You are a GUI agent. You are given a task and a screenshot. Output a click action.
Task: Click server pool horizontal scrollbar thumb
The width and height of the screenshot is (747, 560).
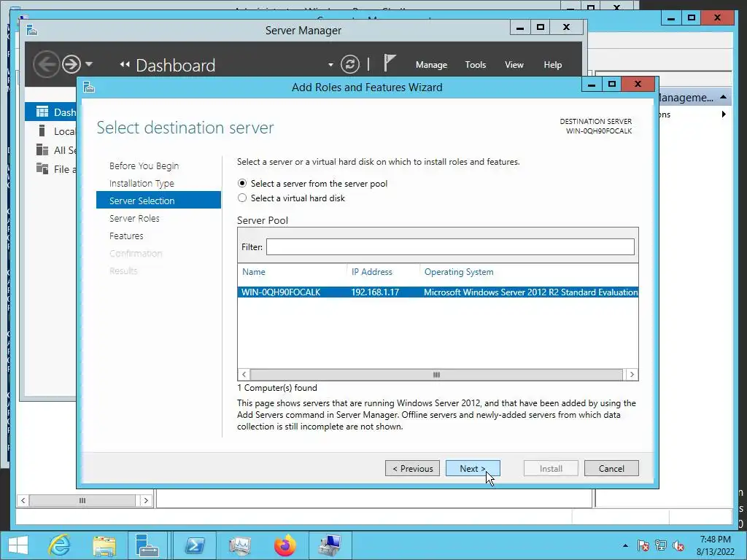point(436,375)
